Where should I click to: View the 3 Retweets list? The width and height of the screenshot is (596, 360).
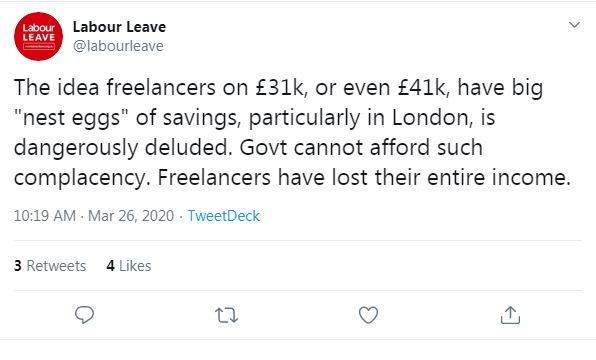click(x=50, y=266)
